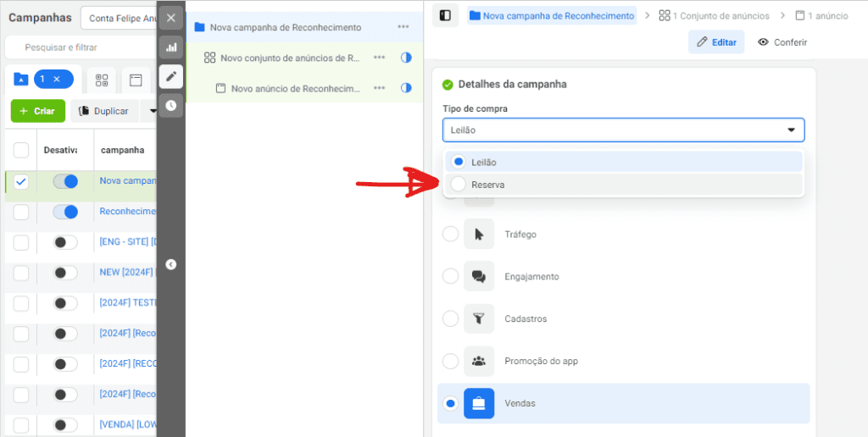868x437 pixels.
Task: Open the Tipo de compra dropdown
Action: coord(623,130)
